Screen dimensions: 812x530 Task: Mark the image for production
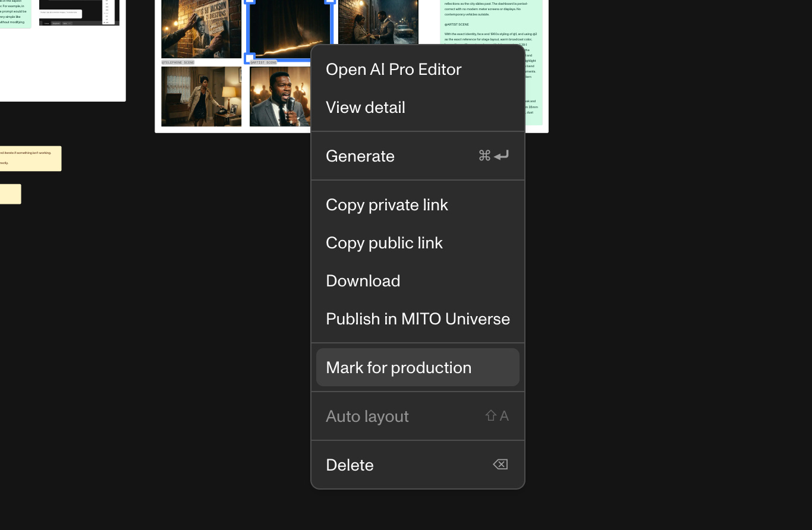(x=417, y=367)
